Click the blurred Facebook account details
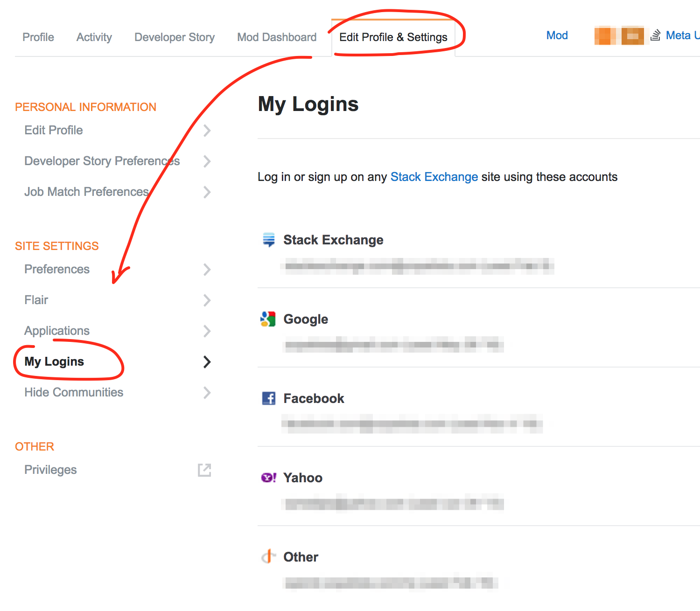This screenshot has width=700, height=611. [x=412, y=424]
